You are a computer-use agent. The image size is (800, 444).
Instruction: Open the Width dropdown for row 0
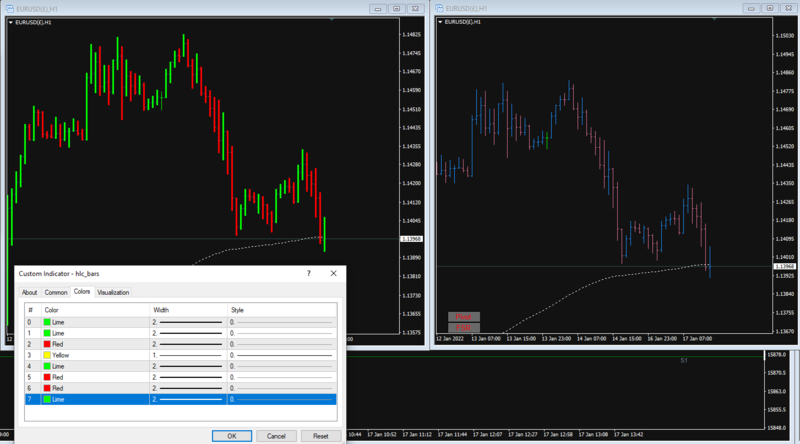coord(188,322)
